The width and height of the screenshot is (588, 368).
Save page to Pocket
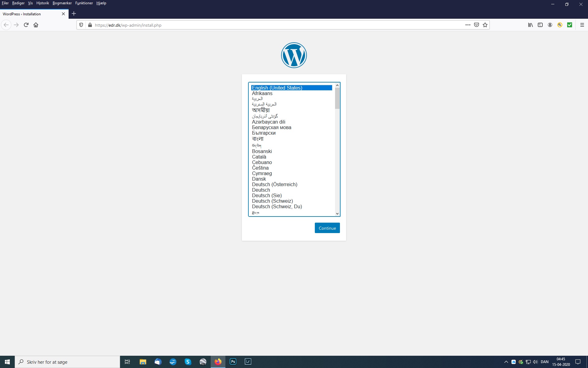[477, 25]
